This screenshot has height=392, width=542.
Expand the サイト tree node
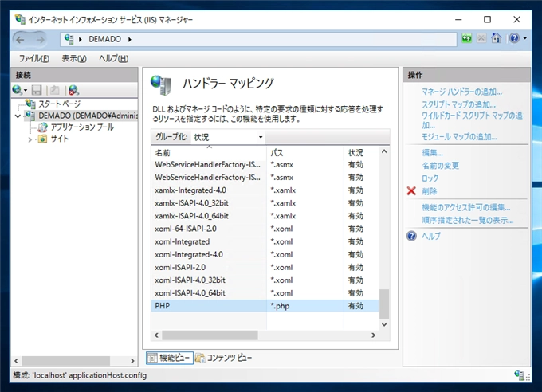coord(30,139)
